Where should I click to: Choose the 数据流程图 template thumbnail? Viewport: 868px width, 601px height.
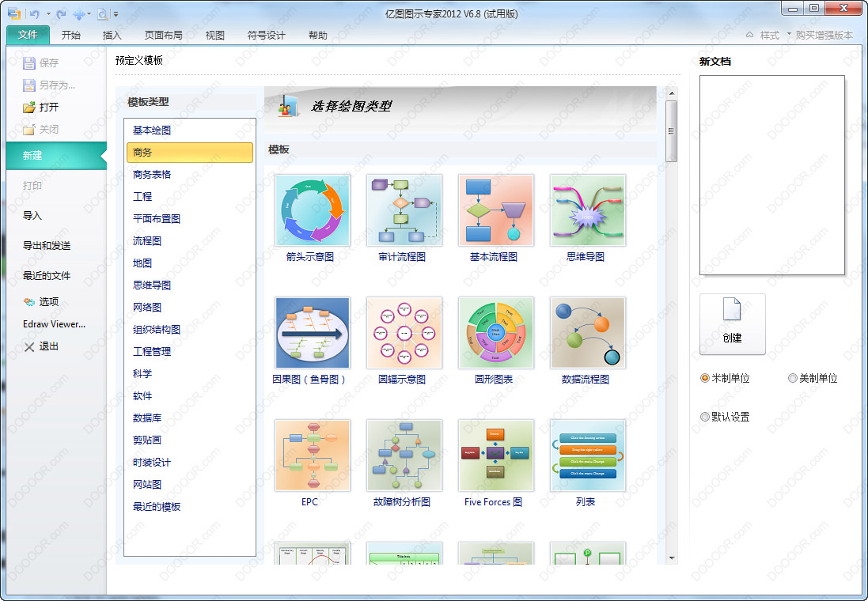[x=588, y=333]
